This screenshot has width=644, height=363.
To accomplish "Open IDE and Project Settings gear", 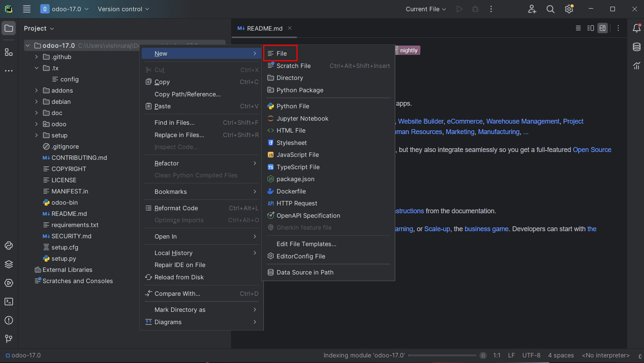I will 569,9.
